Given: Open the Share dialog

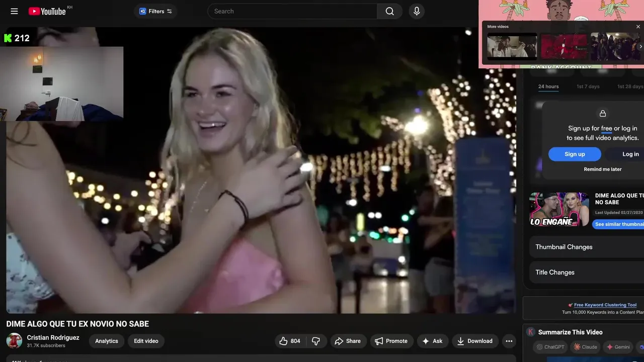Looking at the screenshot, I should [348, 341].
